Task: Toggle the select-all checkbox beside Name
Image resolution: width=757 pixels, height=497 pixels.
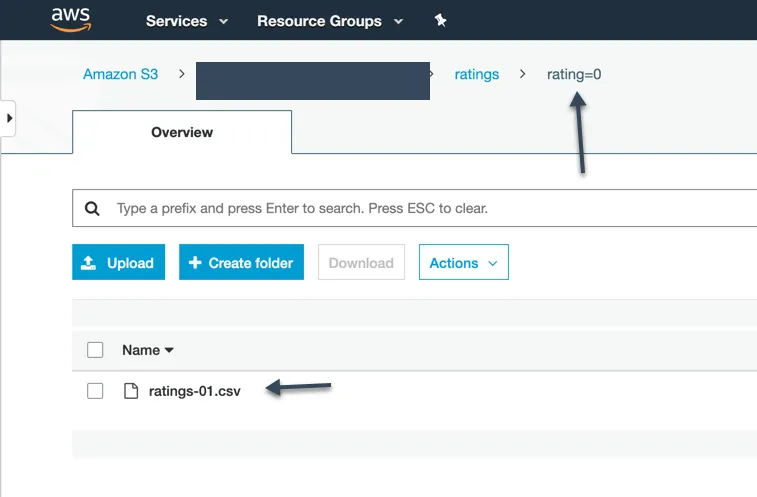Action: [95, 350]
